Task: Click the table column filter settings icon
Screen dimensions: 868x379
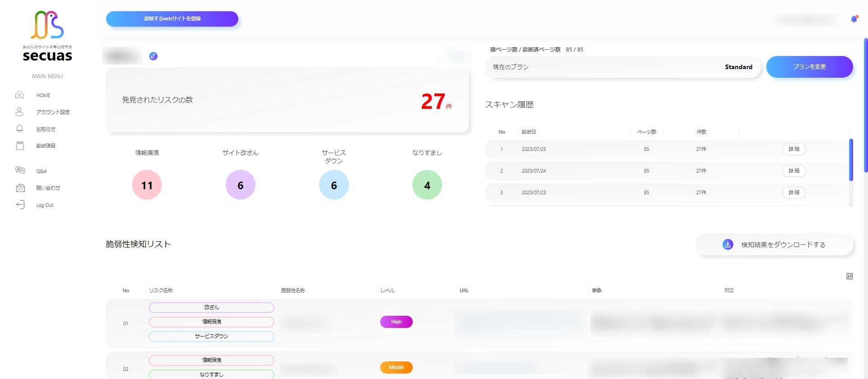Action: (849, 276)
